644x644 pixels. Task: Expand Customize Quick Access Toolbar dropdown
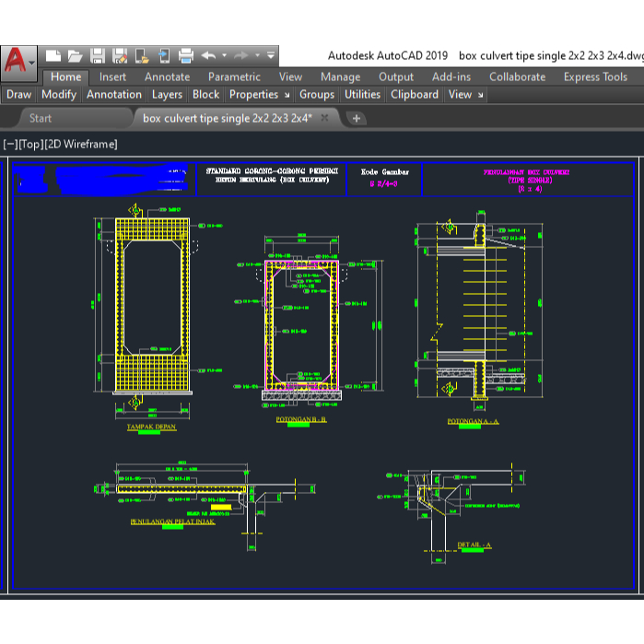(x=271, y=55)
